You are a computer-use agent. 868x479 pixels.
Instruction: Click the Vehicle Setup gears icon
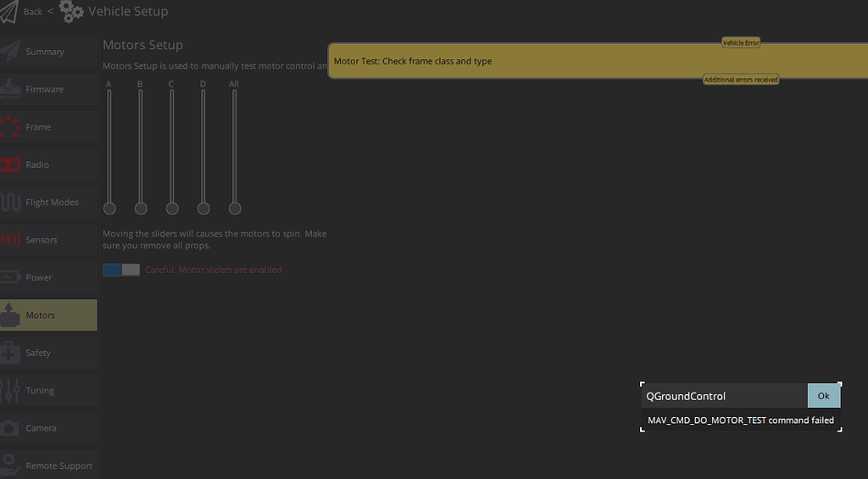pos(71,12)
